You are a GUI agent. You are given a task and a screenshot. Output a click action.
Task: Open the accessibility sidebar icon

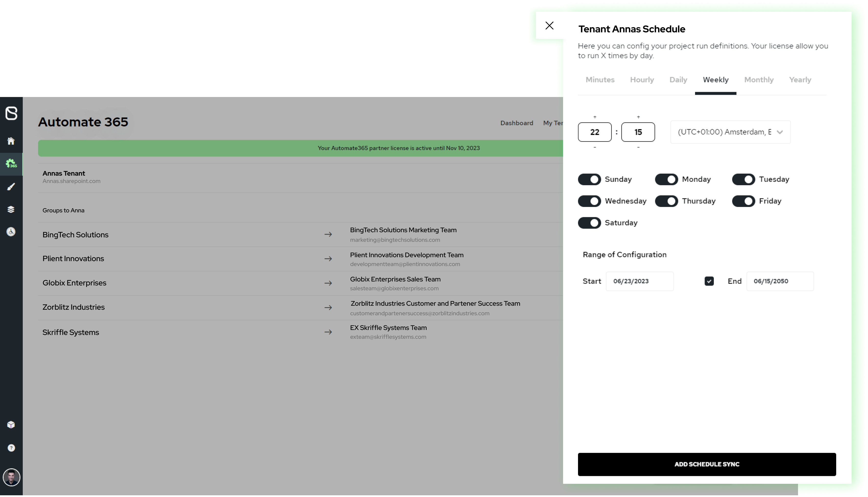11,232
